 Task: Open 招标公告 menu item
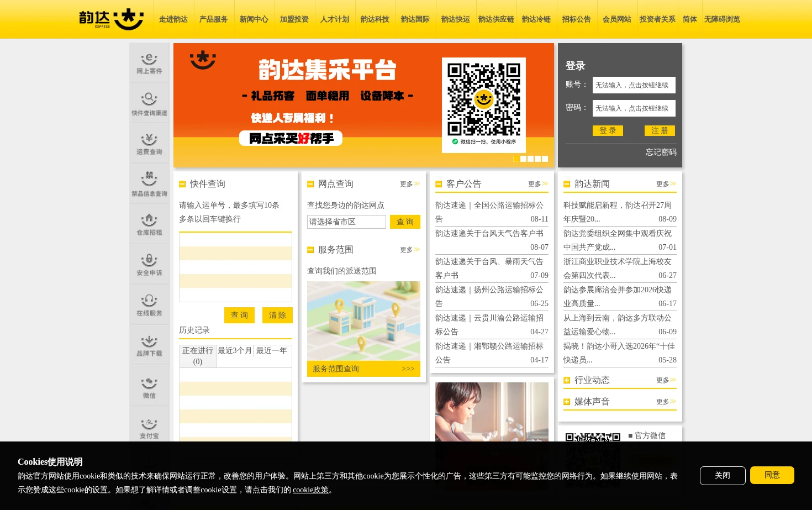point(577,19)
